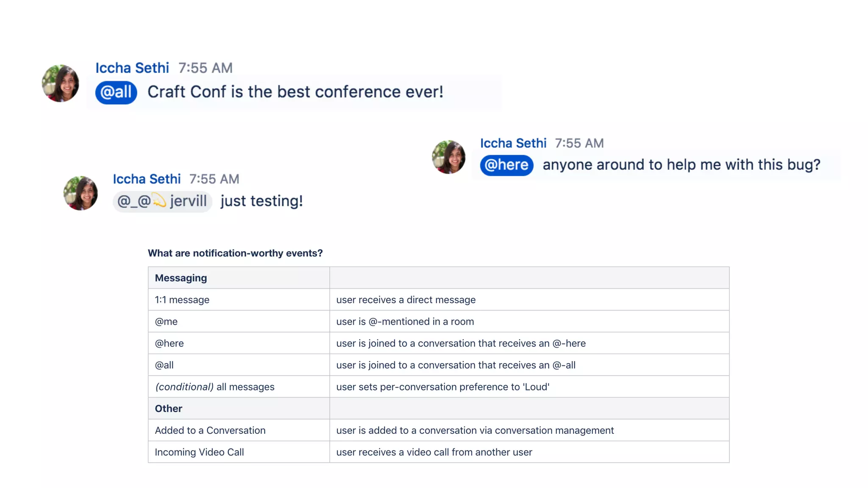Viewport: 868px width, 488px height.
Task: Click the avatar beside the @here message
Action: click(448, 157)
